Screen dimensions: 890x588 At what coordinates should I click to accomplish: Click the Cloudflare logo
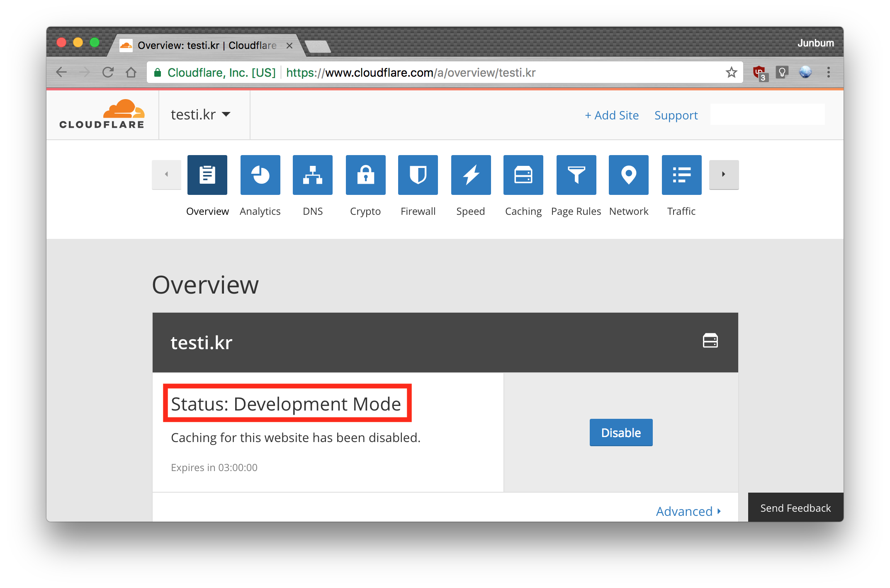(x=102, y=114)
